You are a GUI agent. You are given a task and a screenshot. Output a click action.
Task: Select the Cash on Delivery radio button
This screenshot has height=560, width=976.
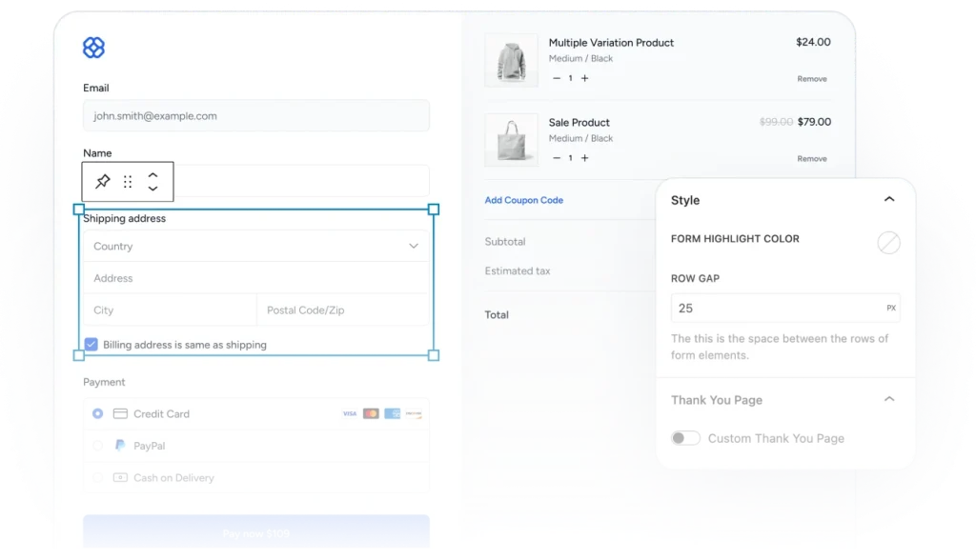click(98, 478)
